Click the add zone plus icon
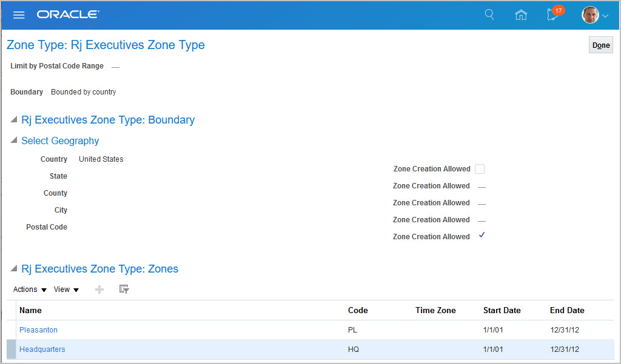This screenshot has height=364, width=621. coord(99,290)
